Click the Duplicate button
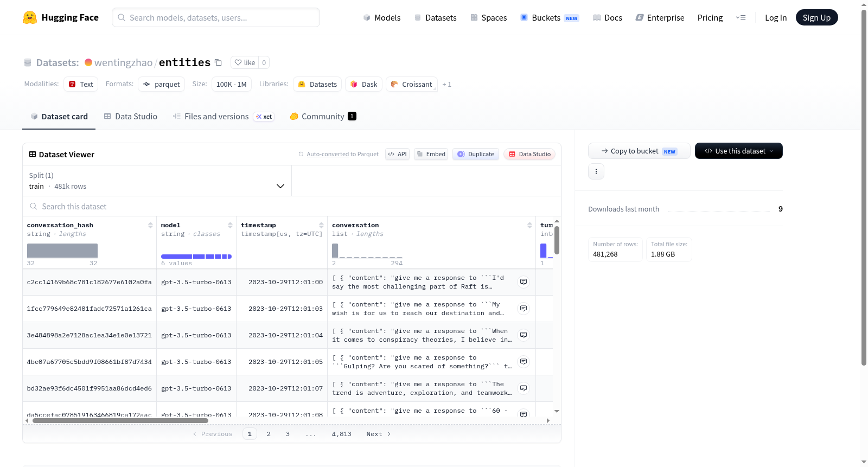Viewport: 868px width, 467px height. [x=475, y=154]
